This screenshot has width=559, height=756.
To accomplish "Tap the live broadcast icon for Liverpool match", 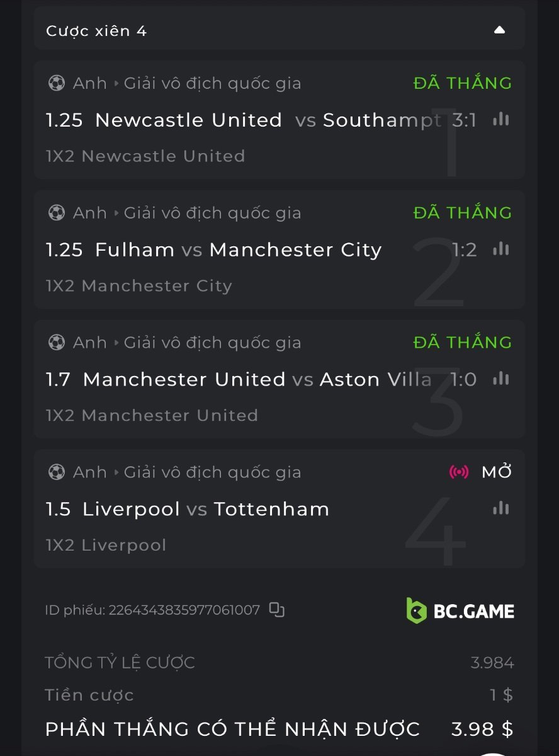I will coord(459,472).
